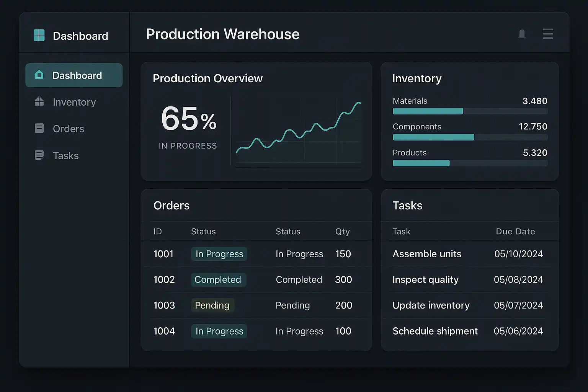Click the production trend line chart
The image size is (588, 392).
(x=298, y=130)
